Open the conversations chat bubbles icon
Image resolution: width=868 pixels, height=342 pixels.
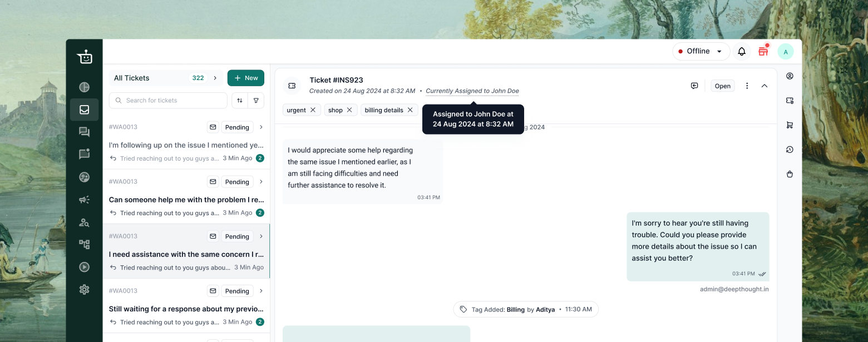(85, 132)
